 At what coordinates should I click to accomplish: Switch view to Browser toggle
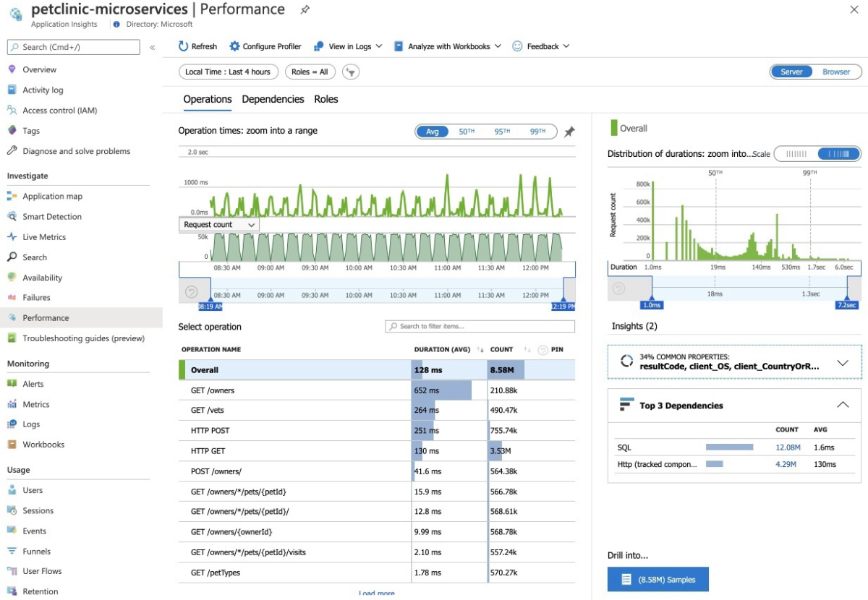[x=835, y=72]
